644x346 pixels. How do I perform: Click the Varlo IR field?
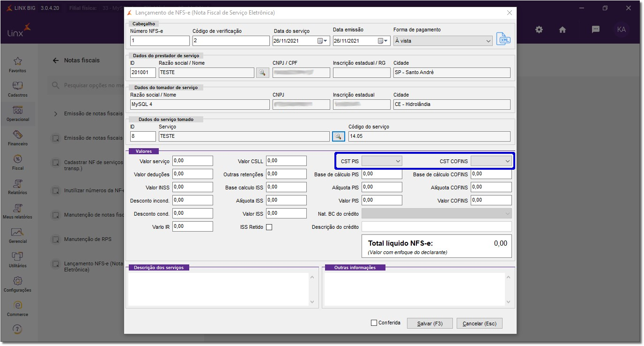click(192, 226)
